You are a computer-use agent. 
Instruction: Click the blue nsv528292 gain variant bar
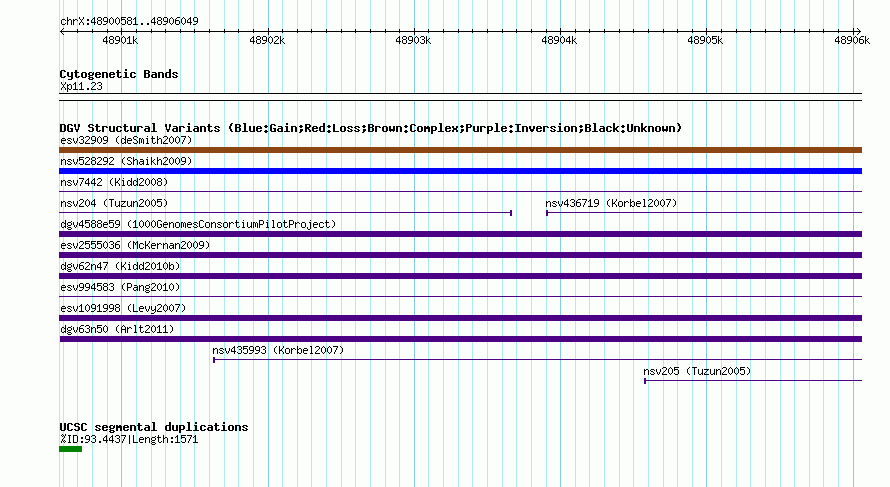point(460,171)
